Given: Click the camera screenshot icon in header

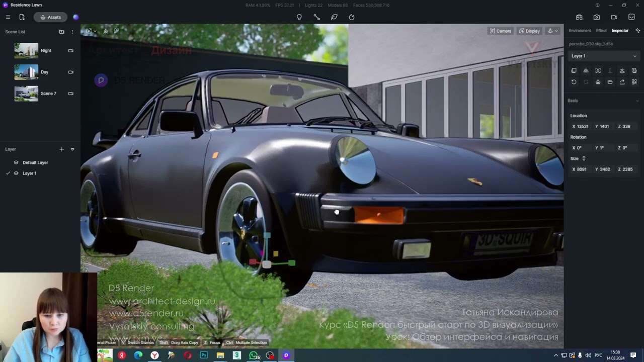Looking at the screenshot, I should pos(597,17).
